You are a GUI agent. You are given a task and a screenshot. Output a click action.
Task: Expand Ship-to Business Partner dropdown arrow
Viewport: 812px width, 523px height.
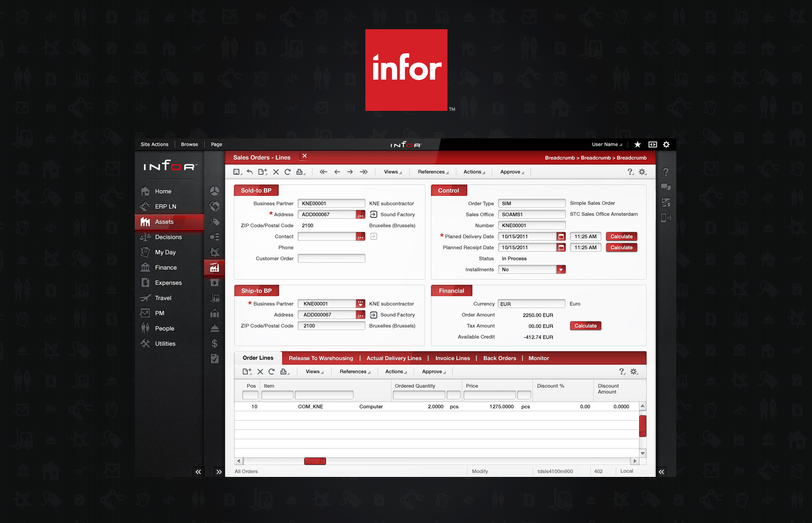[x=360, y=304]
